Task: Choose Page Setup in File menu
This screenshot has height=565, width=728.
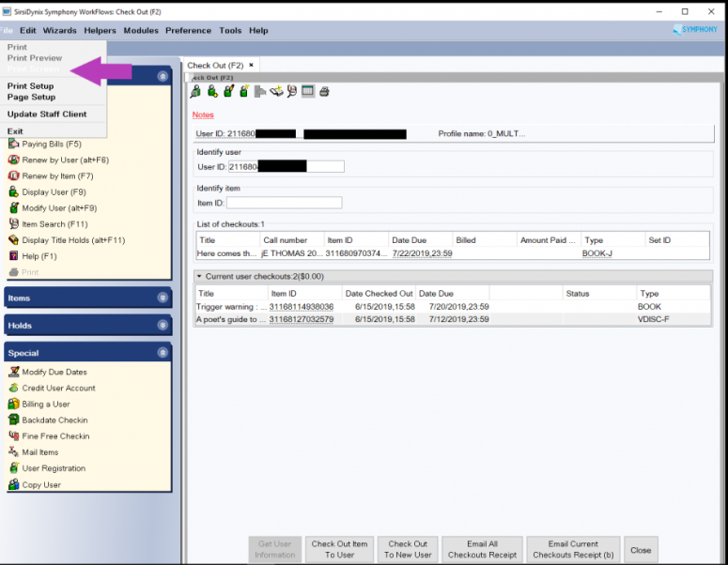Action: (31, 97)
